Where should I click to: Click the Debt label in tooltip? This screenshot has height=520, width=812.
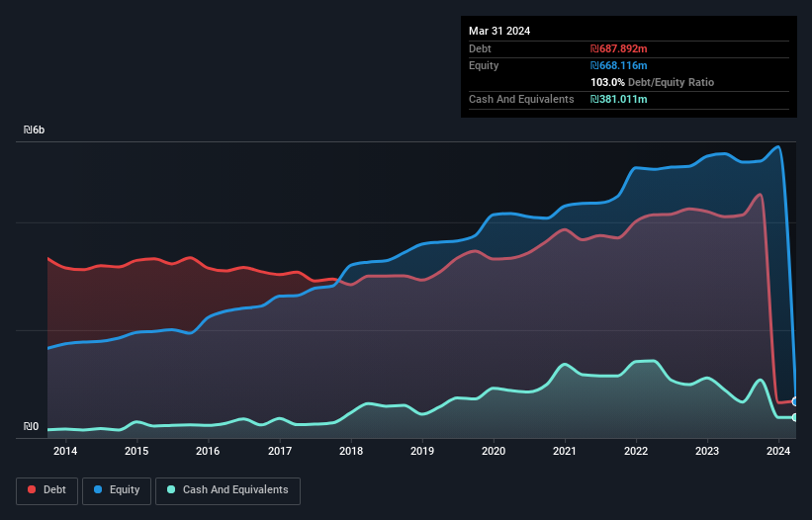click(480, 48)
